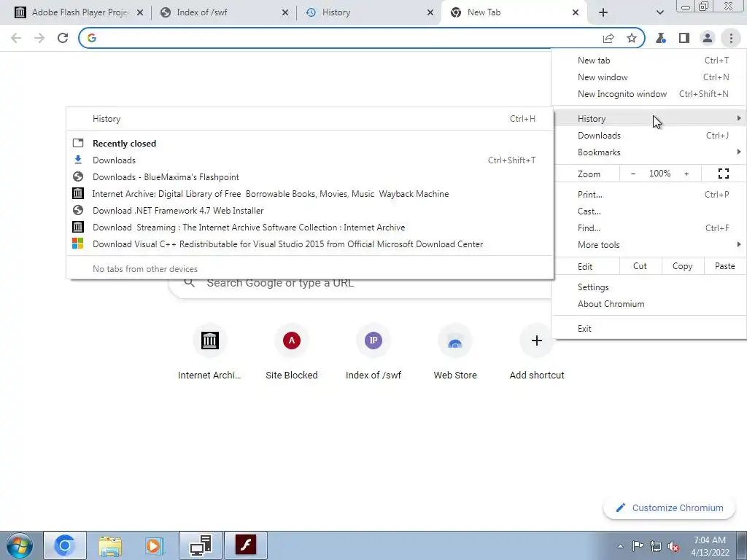Screen dimensions: 747x560
Task: Enter fullscreen with the zoom fullscreen icon
Action: [723, 174]
